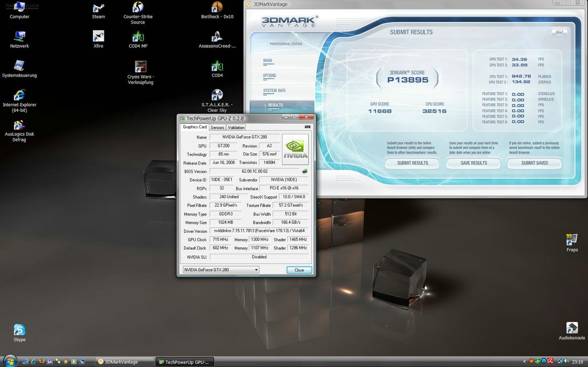The height and width of the screenshot is (367, 588).
Task: Launch the COD4 MP desktop shortcut
Action: (x=138, y=40)
